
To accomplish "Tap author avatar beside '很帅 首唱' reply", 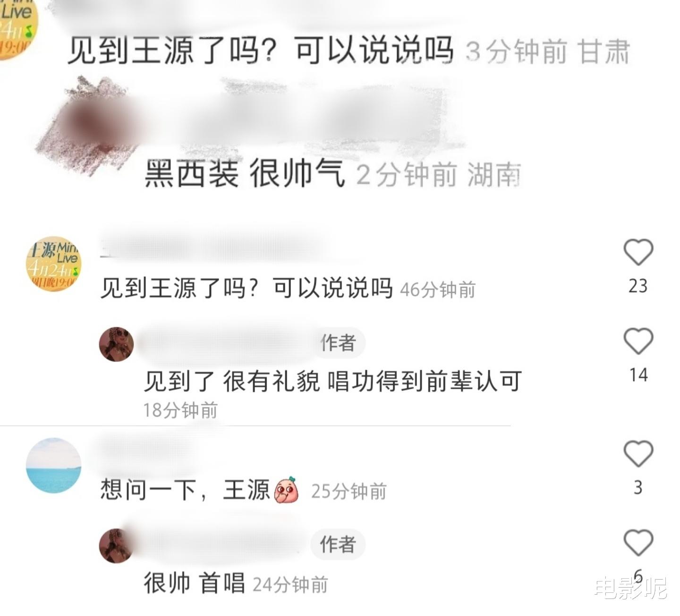I will [116, 546].
